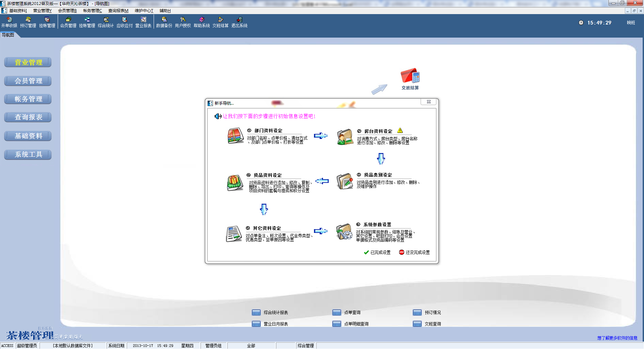Open 预订管理 in the toolbar
Screen dimensions: 644x349
(28, 22)
